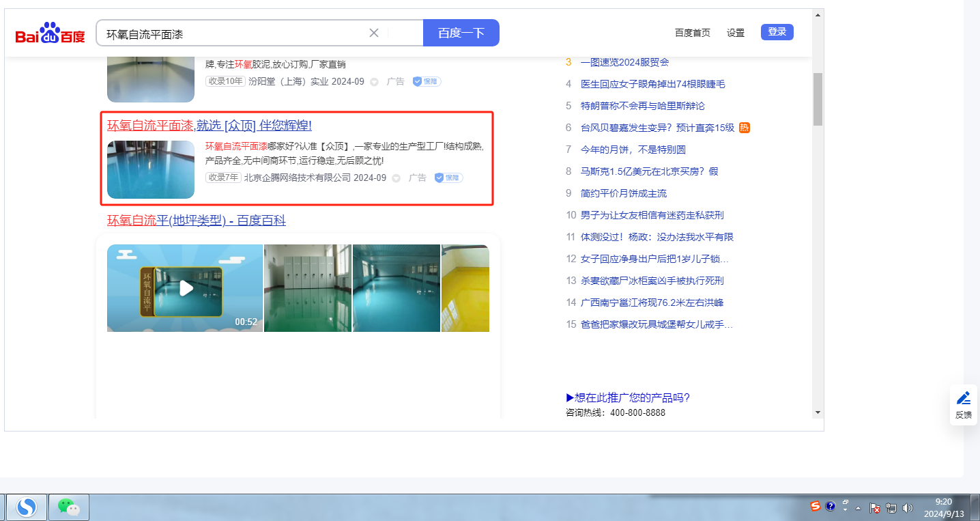Click the 保障 badge beside 北京企腾网络技术有限公司
Viewport: 980px width, 521px height.
(x=448, y=178)
